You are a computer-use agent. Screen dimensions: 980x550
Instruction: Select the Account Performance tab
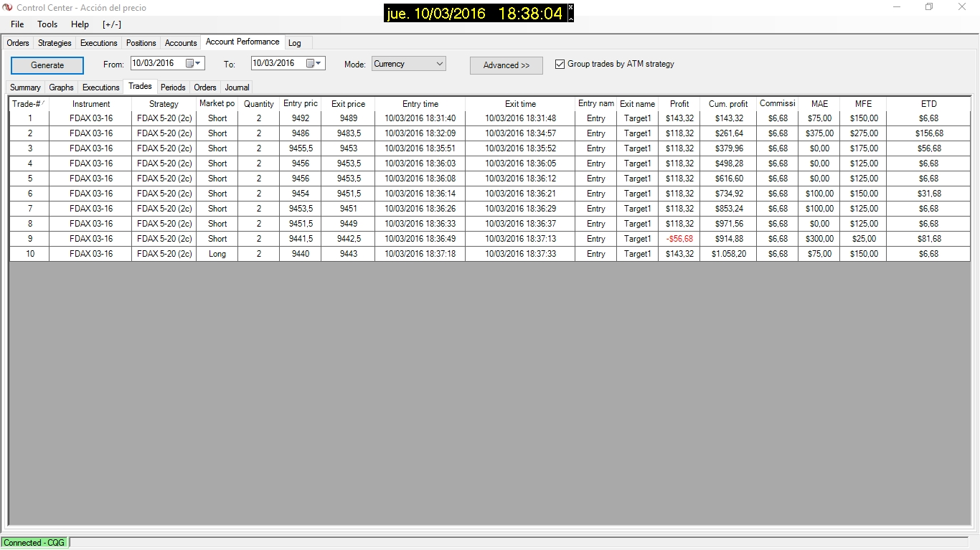click(242, 42)
